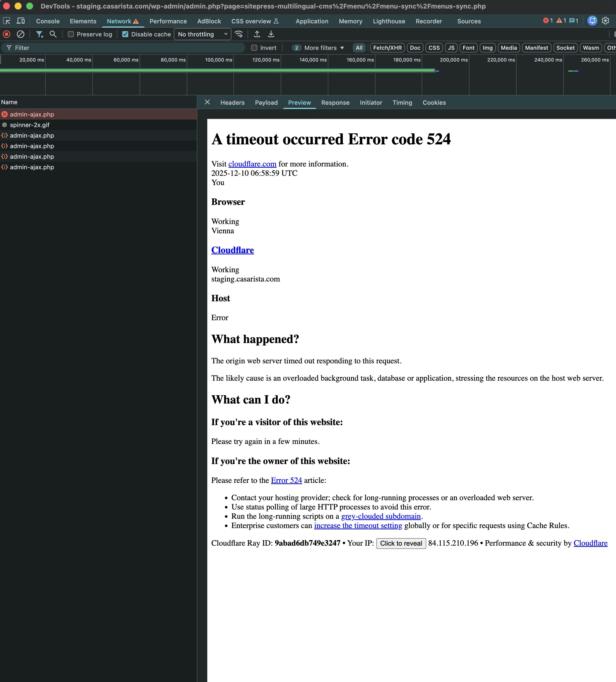616x682 pixels.
Task: Open the network search magnifier
Action: click(x=53, y=34)
